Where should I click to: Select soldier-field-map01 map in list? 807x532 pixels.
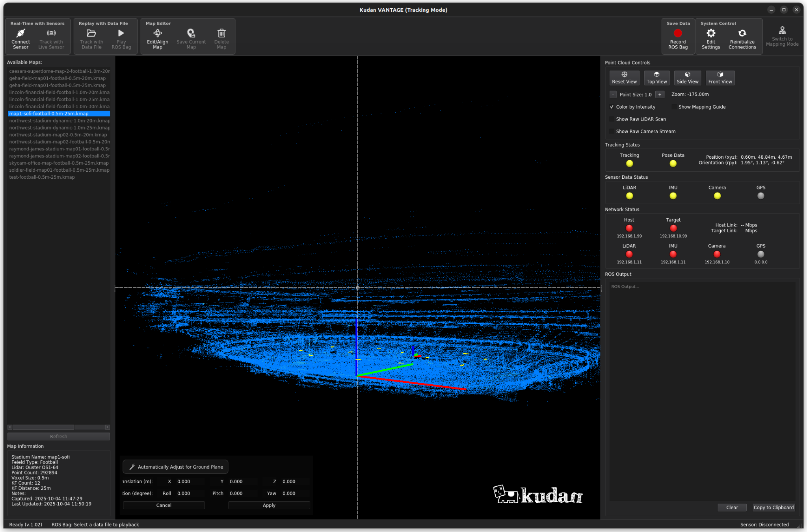pyautogui.click(x=59, y=170)
